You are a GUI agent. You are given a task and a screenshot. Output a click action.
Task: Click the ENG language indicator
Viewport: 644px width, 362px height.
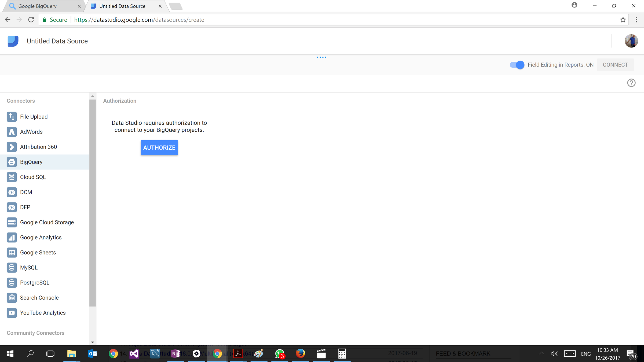586,354
